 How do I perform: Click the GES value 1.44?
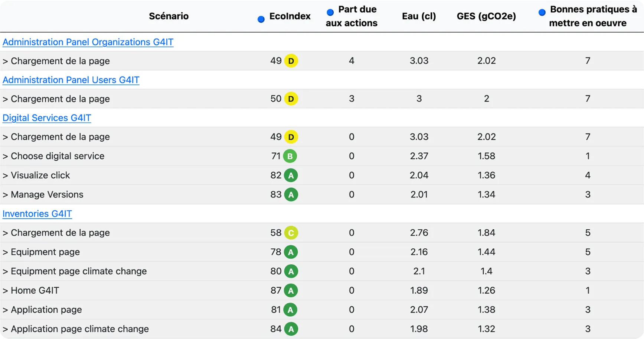(486, 252)
